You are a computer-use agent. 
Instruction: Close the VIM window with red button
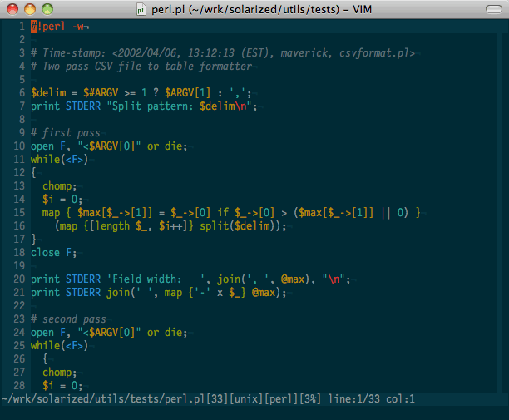12,8
